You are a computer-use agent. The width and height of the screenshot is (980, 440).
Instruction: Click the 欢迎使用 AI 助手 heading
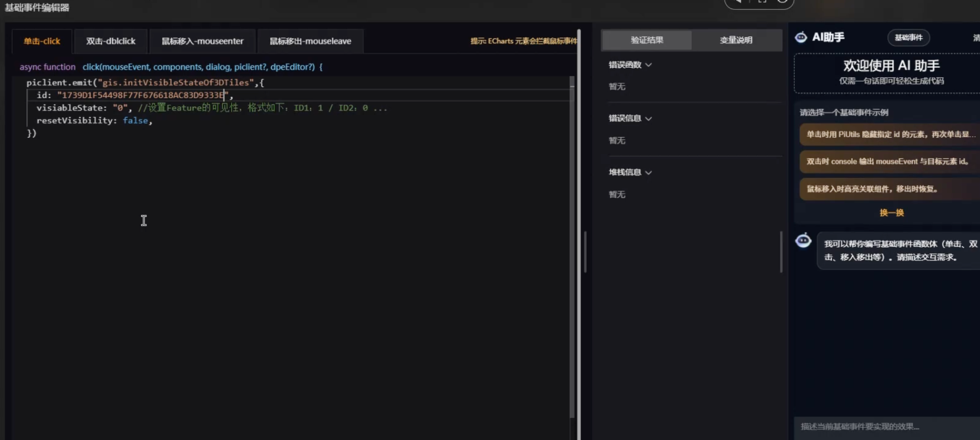891,66
